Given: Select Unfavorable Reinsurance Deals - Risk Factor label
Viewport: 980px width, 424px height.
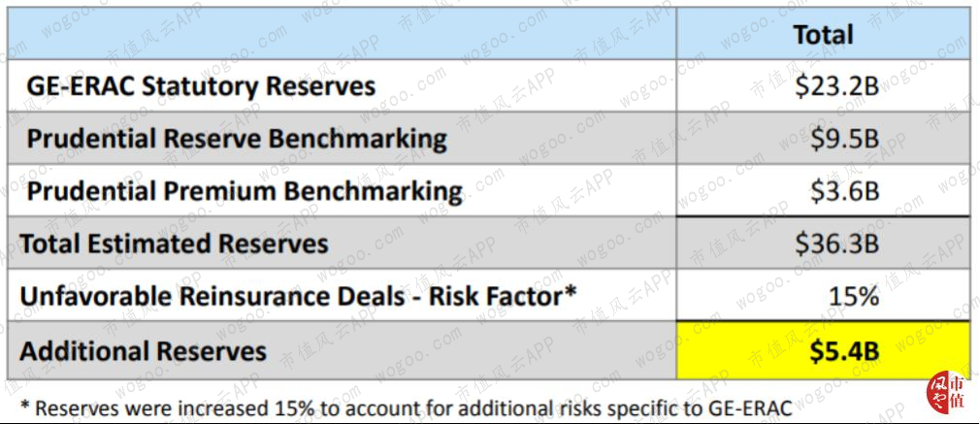Looking at the screenshot, I should click(x=298, y=295).
